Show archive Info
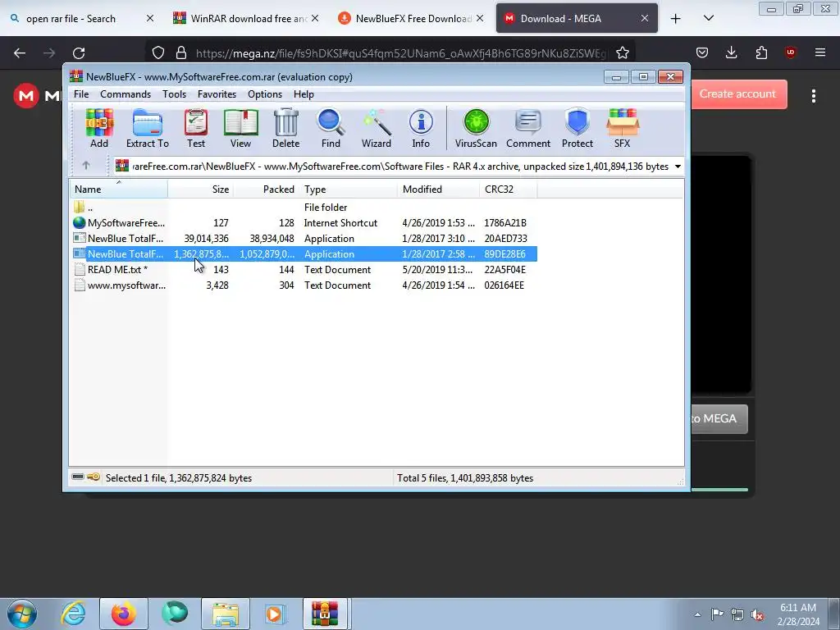840x630 pixels. pyautogui.click(x=421, y=129)
